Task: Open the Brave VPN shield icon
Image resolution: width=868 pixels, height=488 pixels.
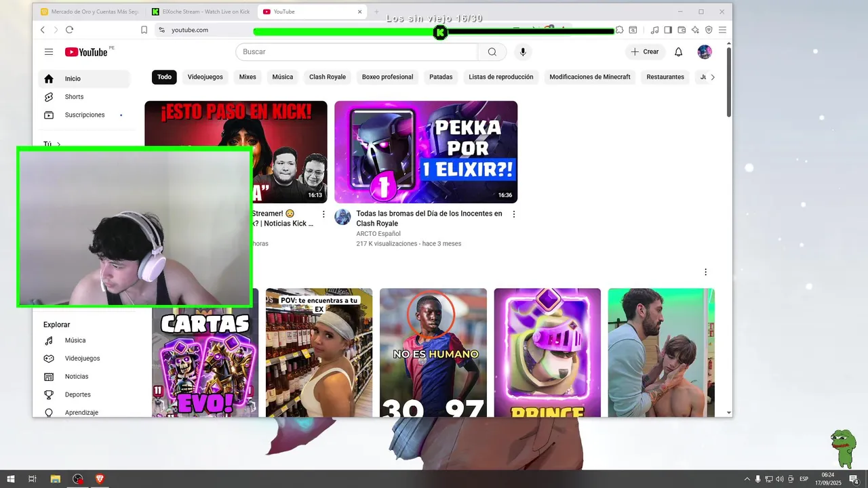Action: pos(709,30)
